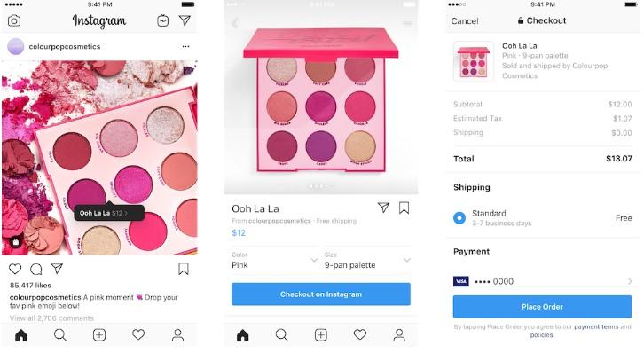Toggle bookmark on the colourpopcosmetics post
Screen dimensions: 644x353
[184, 269]
